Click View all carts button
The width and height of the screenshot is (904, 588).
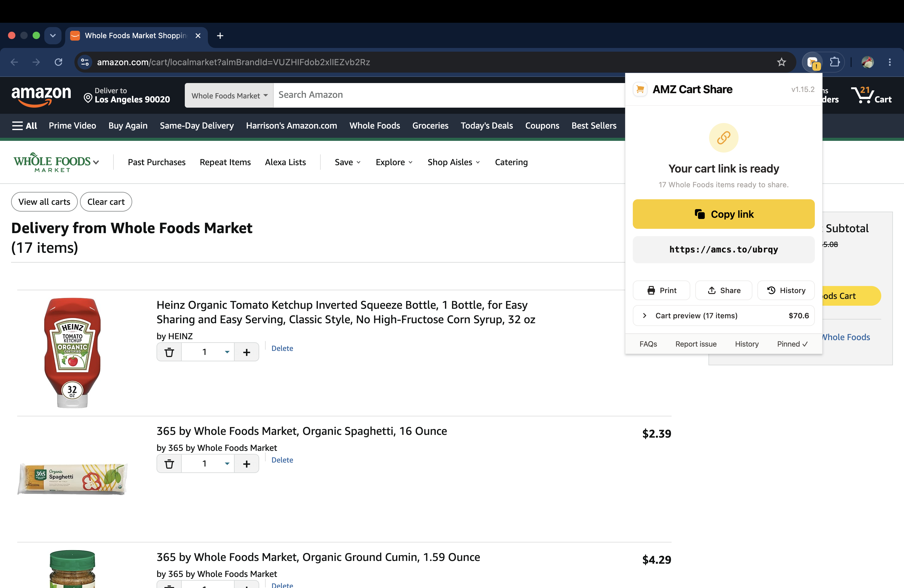click(45, 202)
